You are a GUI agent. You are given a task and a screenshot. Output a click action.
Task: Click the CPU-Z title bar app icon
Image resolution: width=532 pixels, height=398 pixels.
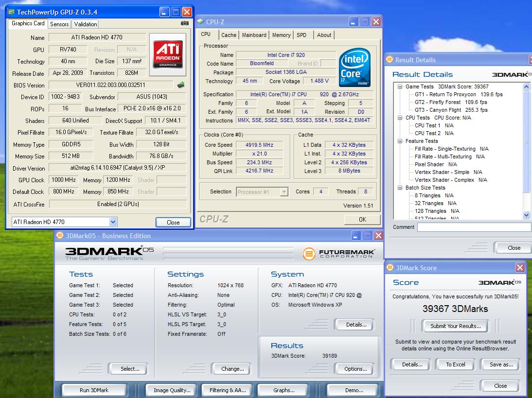click(x=200, y=21)
